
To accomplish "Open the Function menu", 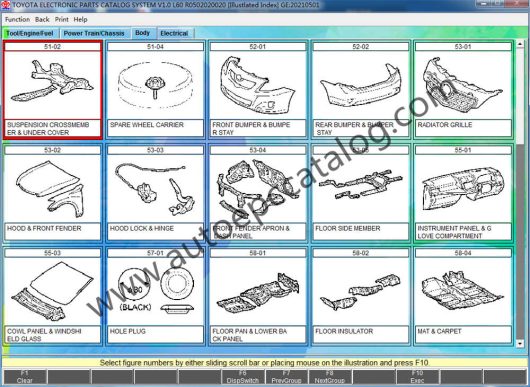I will click(x=17, y=20).
